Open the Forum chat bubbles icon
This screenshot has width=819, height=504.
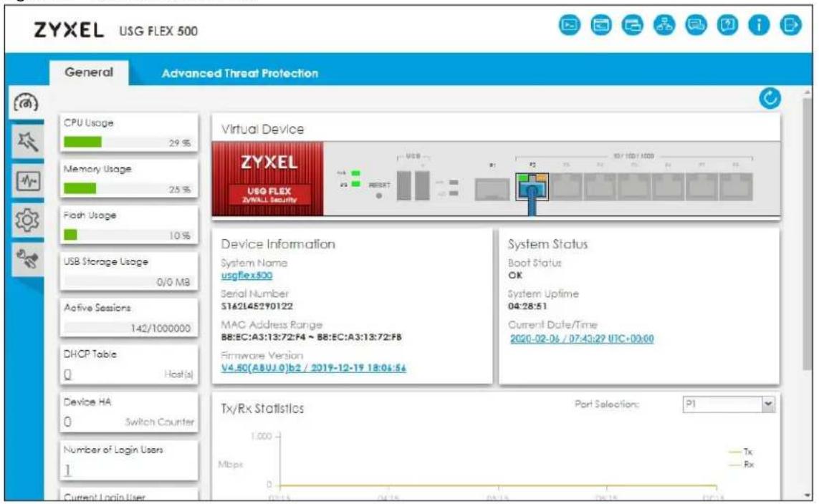click(x=696, y=24)
